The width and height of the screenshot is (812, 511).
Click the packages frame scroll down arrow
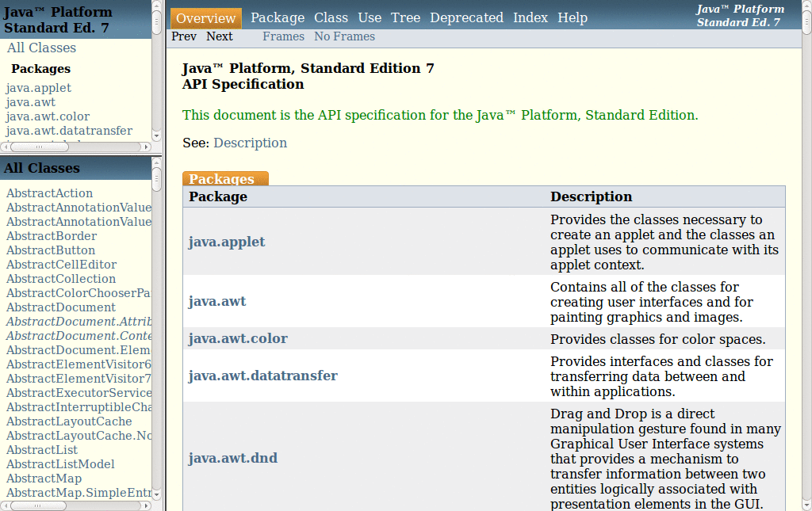coord(156,136)
